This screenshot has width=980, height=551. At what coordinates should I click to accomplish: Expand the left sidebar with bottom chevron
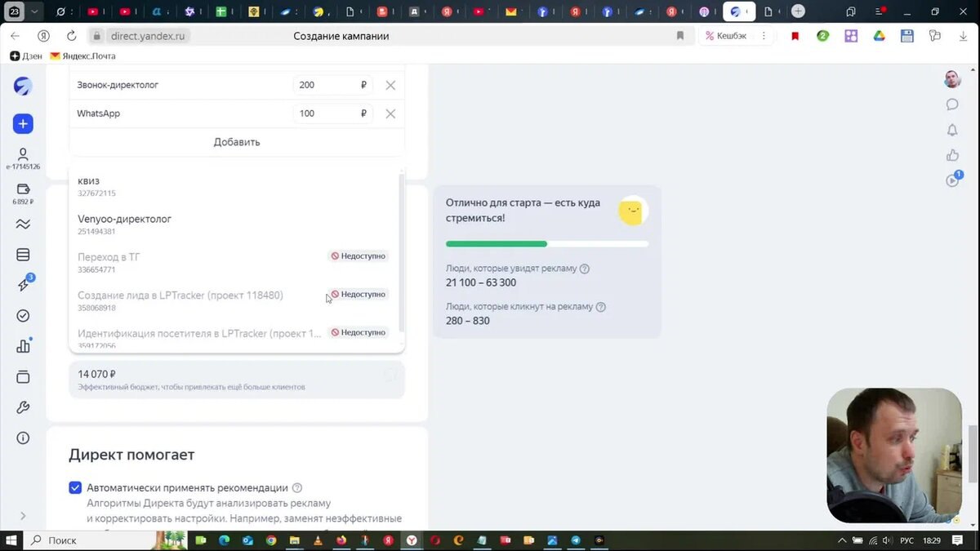(x=23, y=516)
